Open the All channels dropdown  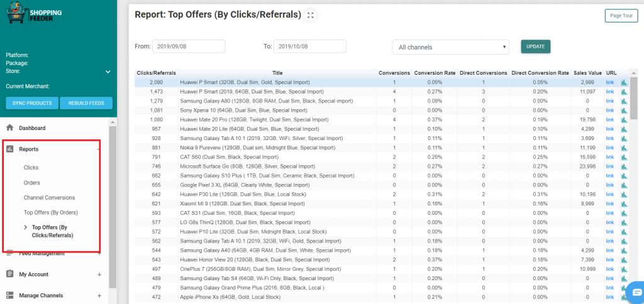click(450, 47)
